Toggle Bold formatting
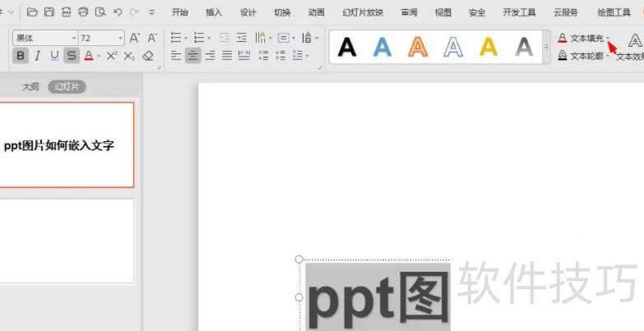644x331 pixels. tap(21, 55)
